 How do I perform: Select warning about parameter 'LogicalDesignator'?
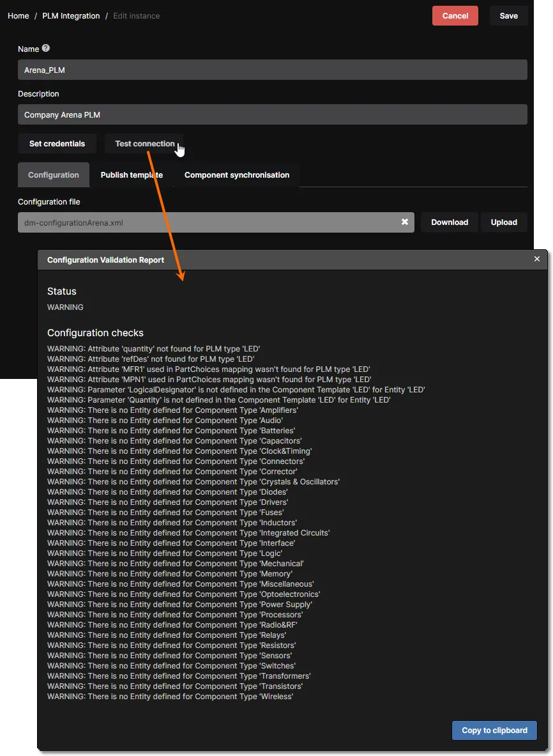[236, 390]
